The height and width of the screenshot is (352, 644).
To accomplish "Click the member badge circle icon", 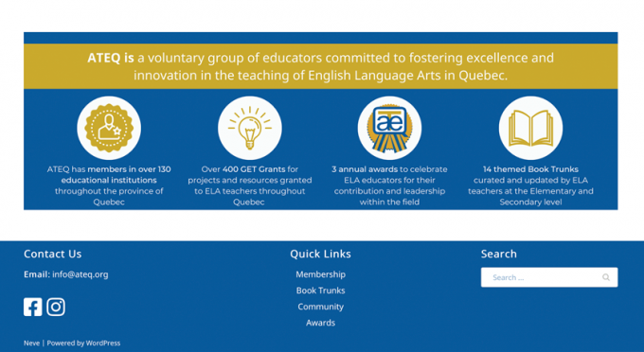I will [109, 128].
